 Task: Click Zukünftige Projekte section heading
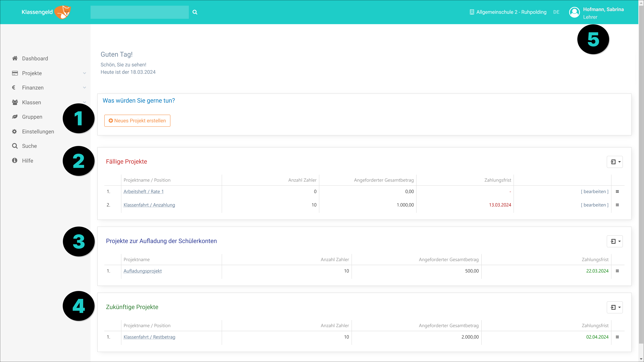(x=132, y=307)
